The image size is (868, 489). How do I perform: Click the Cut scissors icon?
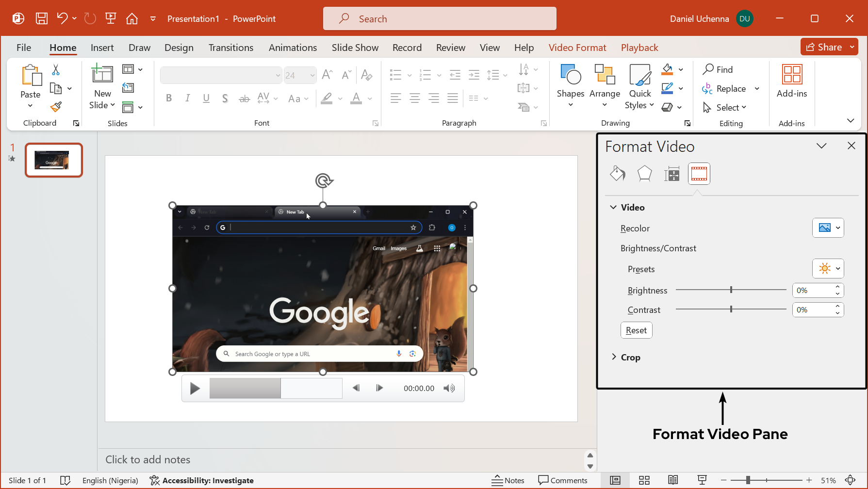click(56, 70)
